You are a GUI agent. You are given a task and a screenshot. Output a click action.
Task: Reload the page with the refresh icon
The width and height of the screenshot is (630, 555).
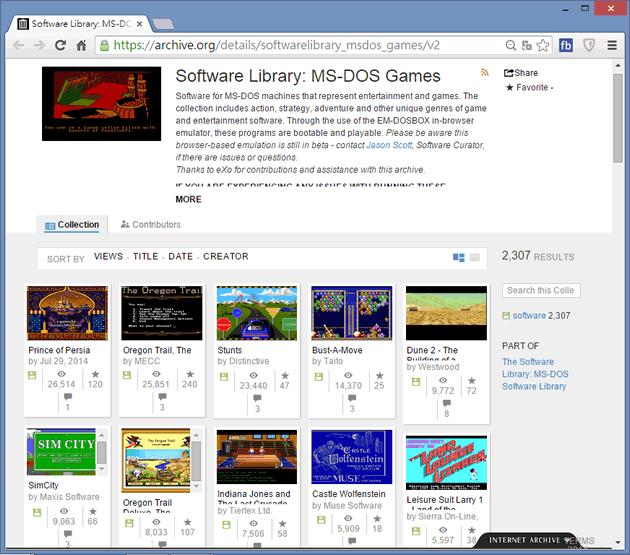(x=60, y=45)
